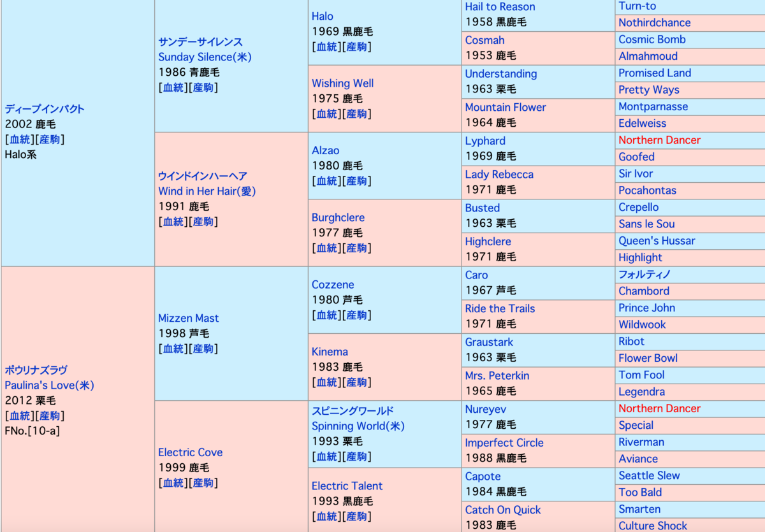This screenshot has height=532, width=765.
Task: Open red Northern Dancer link beside Lyphard
Action: coord(660,140)
